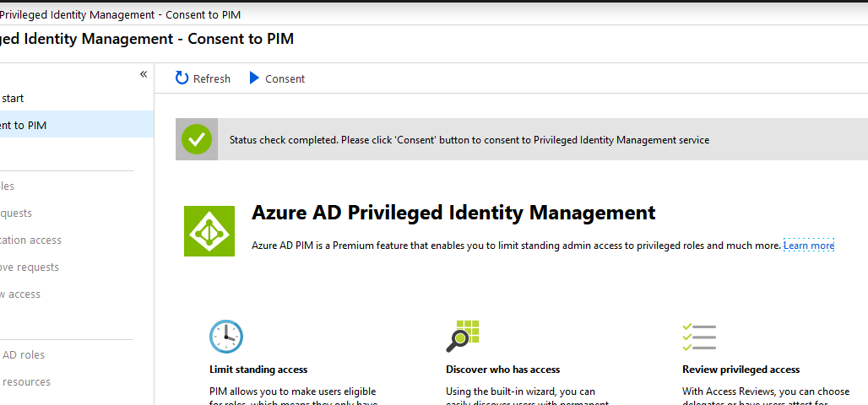Viewport: 868px width, 405px height.
Task: Click the blue Consent play icon
Action: (254, 78)
